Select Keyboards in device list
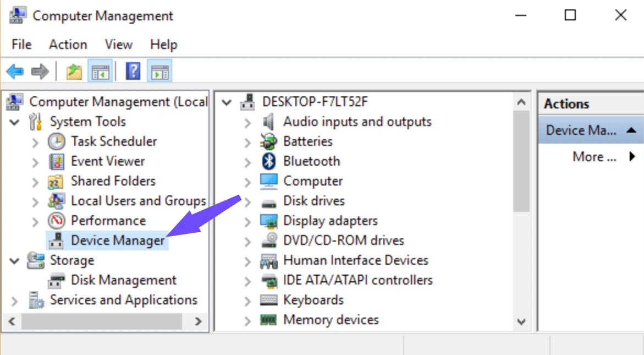 tap(313, 300)
